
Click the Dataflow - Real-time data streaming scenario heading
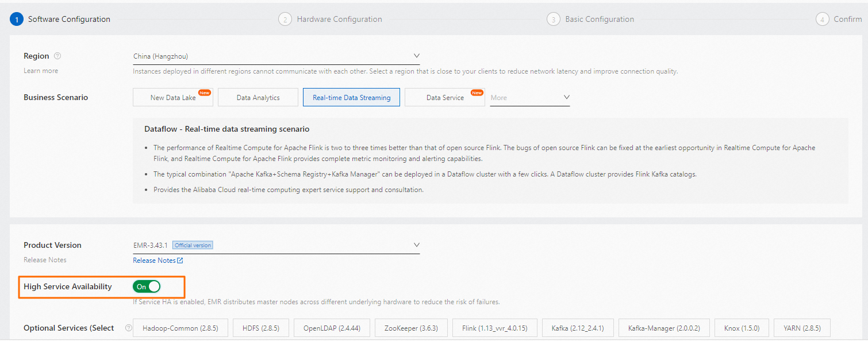pos(226,129)
